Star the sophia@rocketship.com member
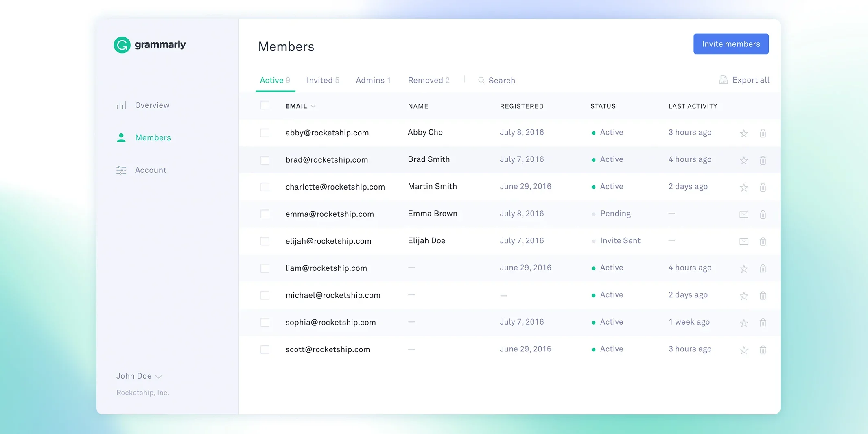The height and width of the screenshot is (434, 868). pyautogui.click(x=744, y=323)
